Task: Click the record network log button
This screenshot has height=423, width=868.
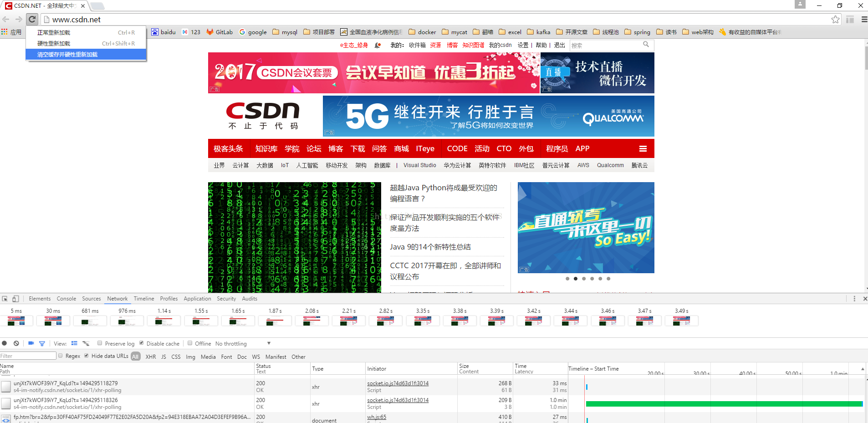Action: point(5,343)
